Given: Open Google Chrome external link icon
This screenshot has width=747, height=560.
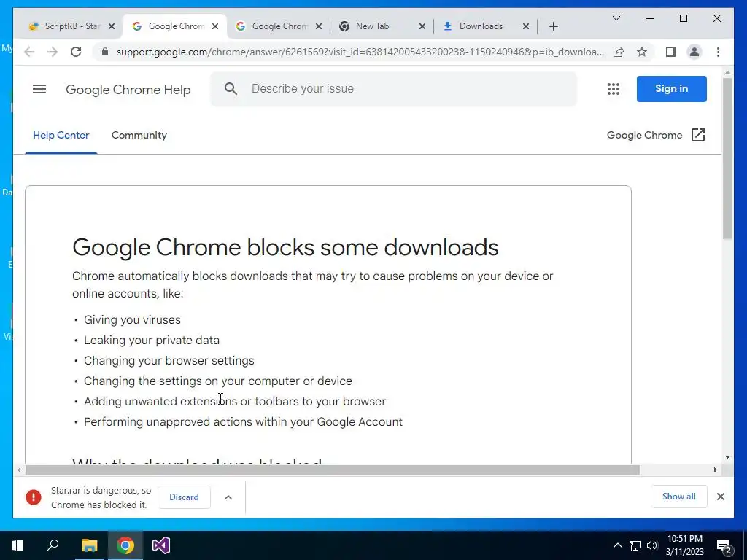Looking at the screenshot, I should (x=698, y=135).
